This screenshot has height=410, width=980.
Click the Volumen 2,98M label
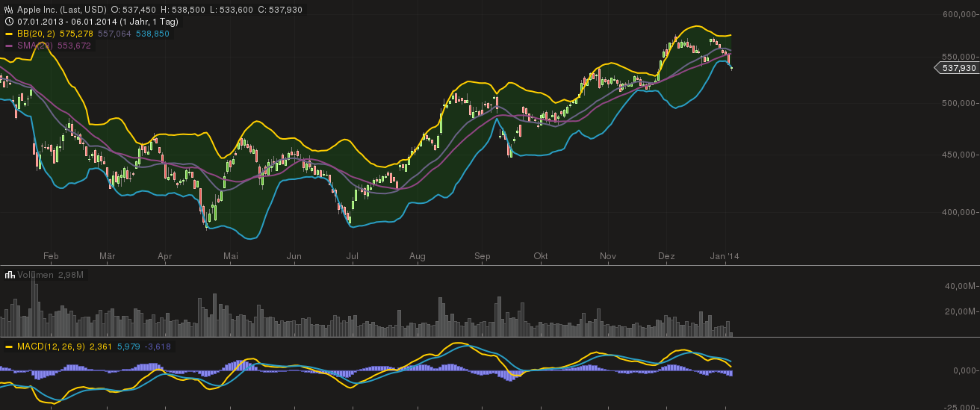[x=51, y=275]
